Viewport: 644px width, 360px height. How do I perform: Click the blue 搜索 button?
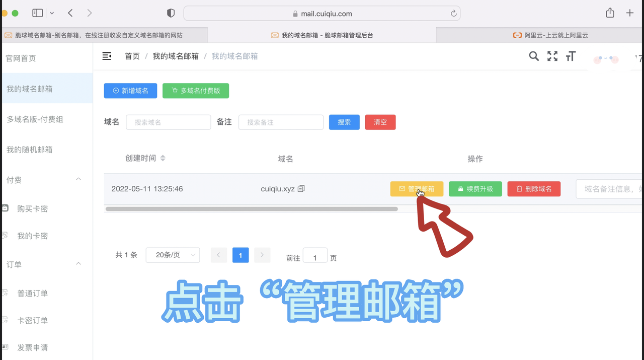click(x=344, y=122)
